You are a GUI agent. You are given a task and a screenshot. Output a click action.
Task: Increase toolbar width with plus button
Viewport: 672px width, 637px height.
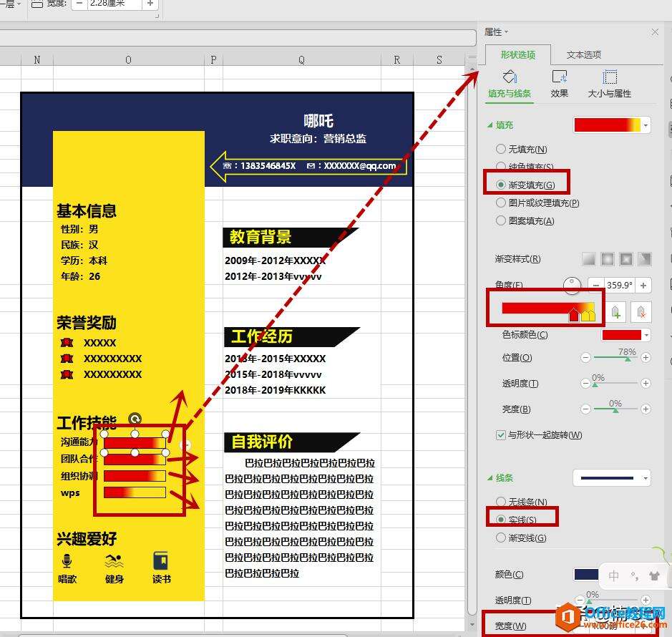click(150, 4)
